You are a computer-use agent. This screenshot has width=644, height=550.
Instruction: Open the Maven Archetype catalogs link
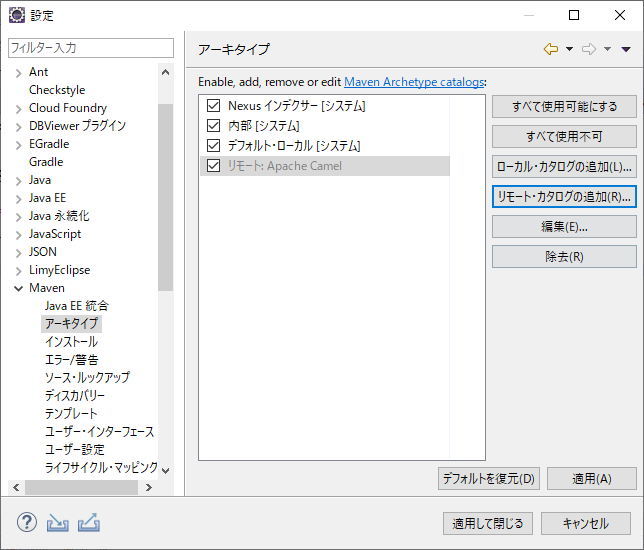click(414, 82)
